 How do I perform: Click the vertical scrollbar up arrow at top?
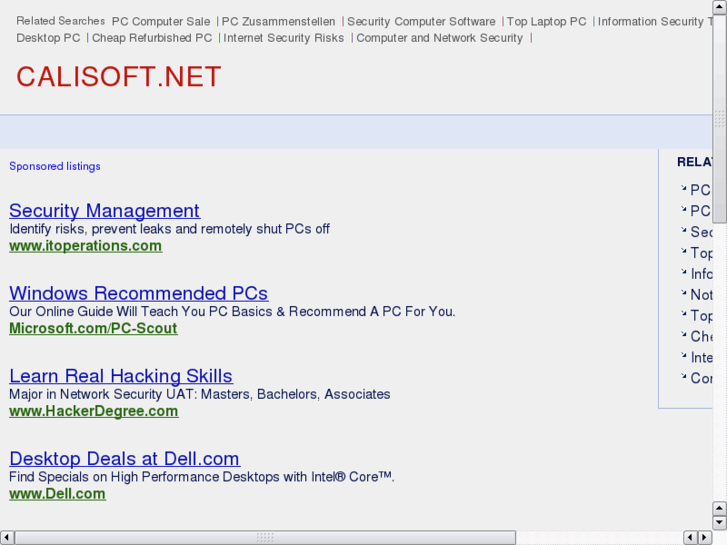[719, 7]
